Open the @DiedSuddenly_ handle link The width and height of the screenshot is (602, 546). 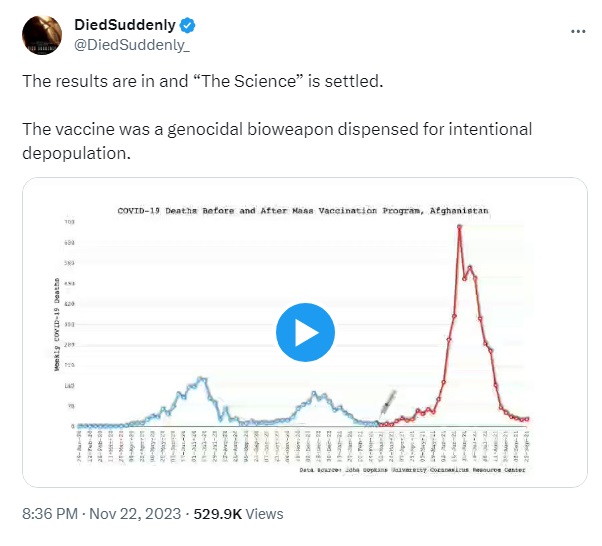point(132,45)
